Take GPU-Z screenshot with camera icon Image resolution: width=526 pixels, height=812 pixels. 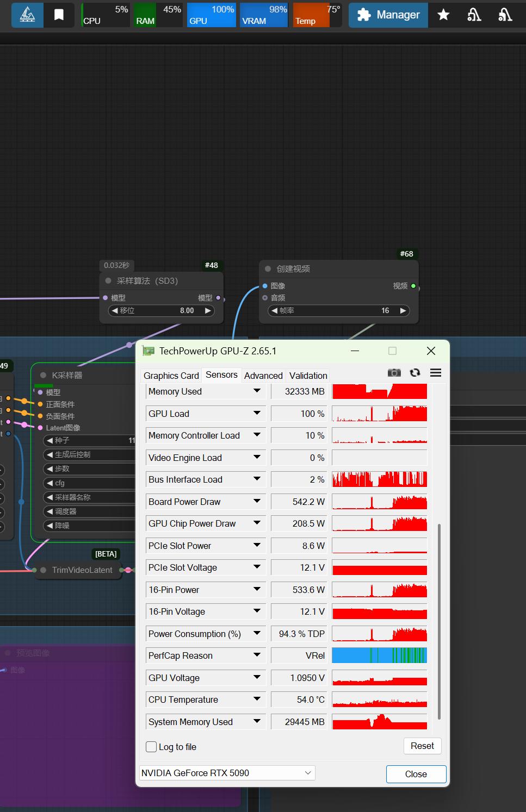click(394, 373)
